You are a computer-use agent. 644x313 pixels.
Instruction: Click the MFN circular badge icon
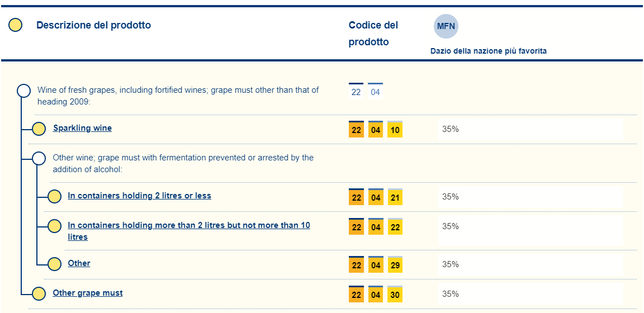click(x=446, y=26)
